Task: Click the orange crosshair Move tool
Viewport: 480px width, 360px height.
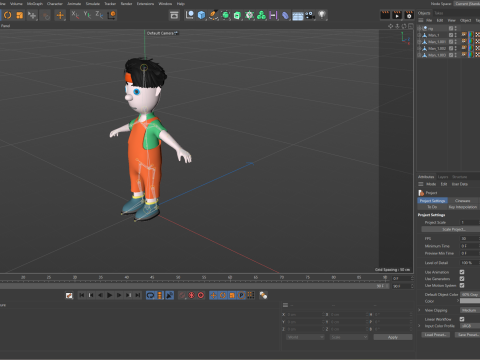Action: 60,15
